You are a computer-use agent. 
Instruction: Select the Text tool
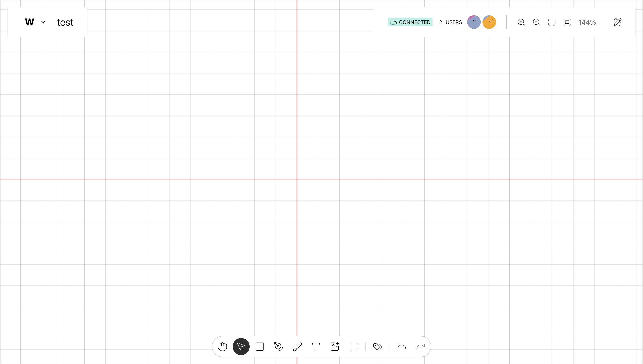[x=316, y=347]
